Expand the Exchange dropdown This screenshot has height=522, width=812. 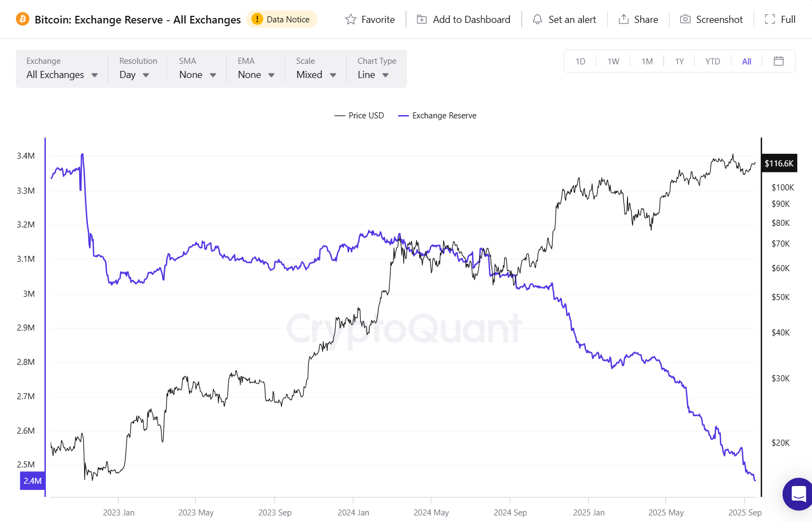(x=62, y=75)
